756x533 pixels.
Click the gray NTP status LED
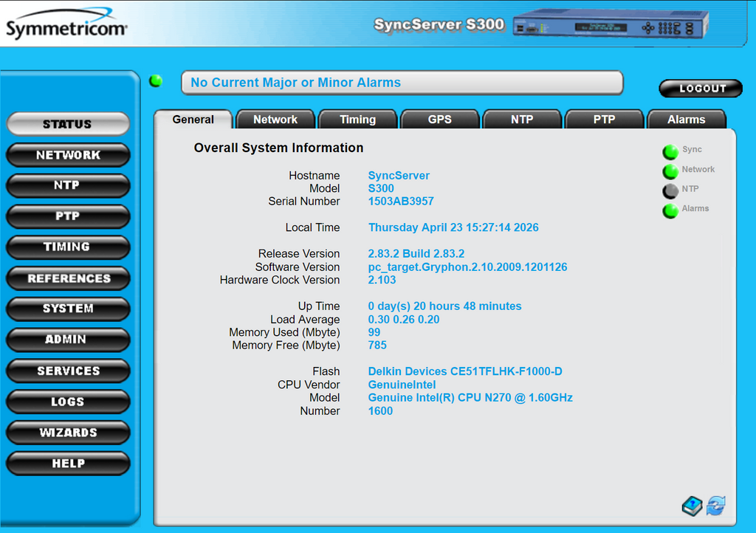click(670, 191)
